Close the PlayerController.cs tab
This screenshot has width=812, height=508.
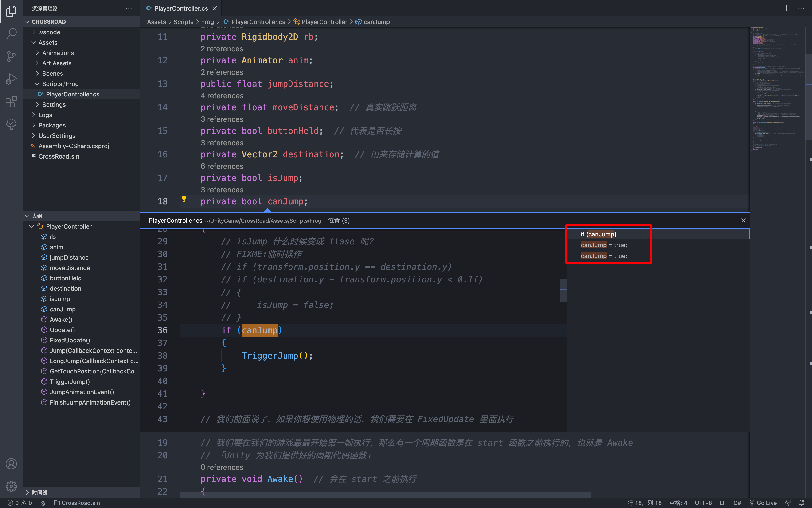[x=215, y=8]
